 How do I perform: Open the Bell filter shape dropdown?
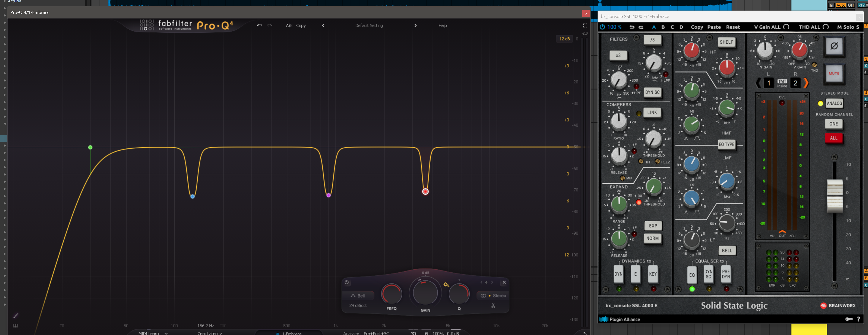[358, 295]
